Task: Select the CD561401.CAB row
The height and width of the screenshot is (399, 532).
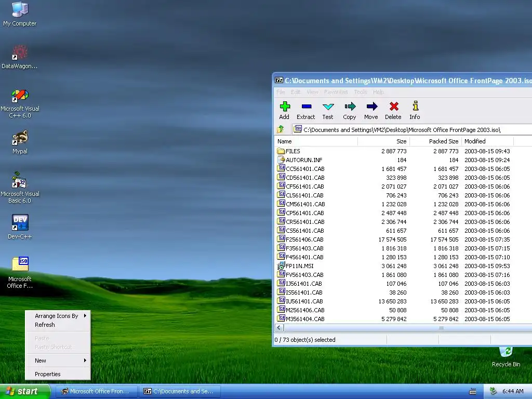Action: click(403, 178)
